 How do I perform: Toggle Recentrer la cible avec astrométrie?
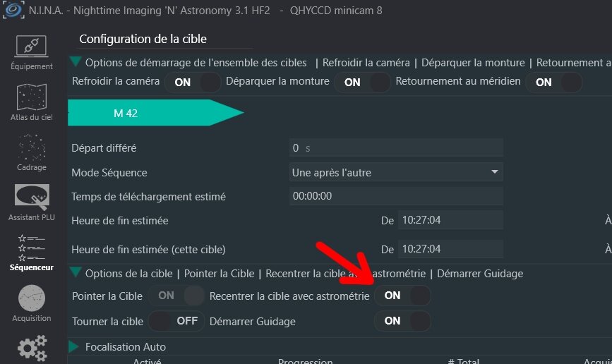coord(402,296)
